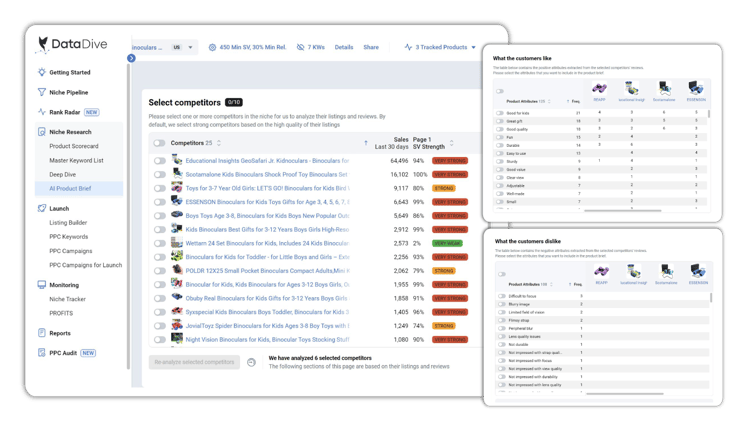This screenshot has width=750, height=437.
Task: Sort by Page 1 SV Strength column
Action: tap(452, 143)
